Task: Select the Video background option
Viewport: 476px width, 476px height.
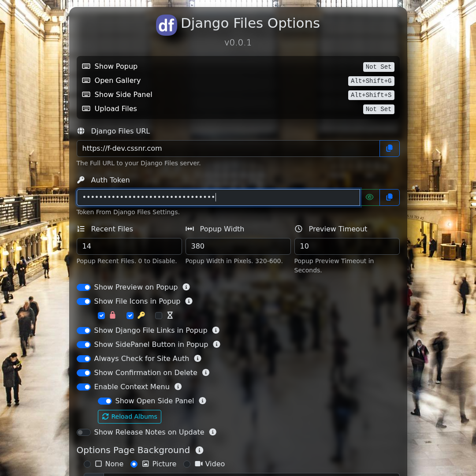Action: point(187,464)
